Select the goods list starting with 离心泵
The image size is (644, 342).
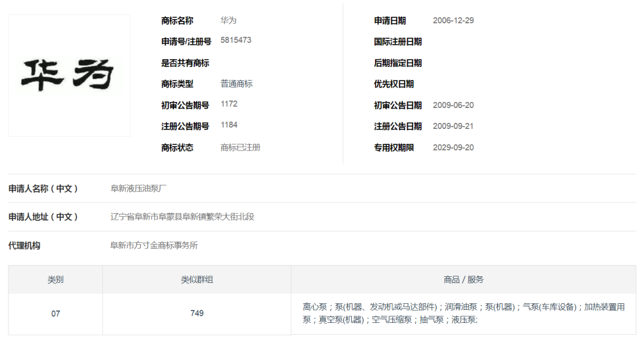pyautogui.click(x=463, y=313)
